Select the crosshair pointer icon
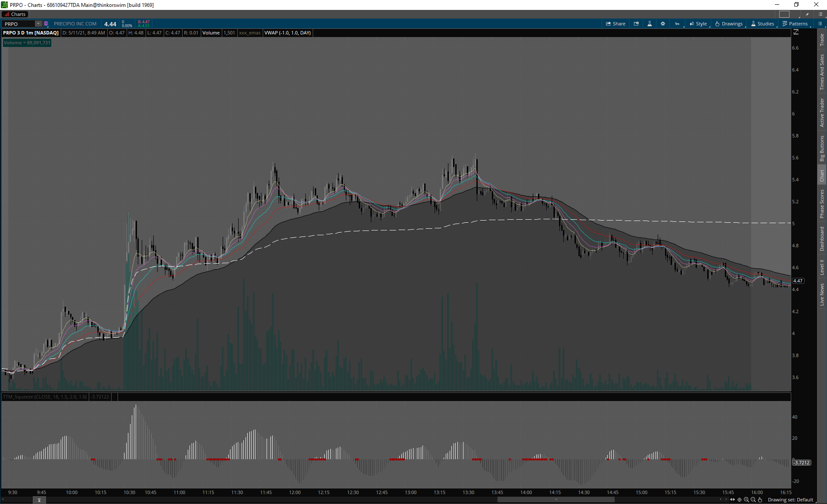 coord(740,500)
